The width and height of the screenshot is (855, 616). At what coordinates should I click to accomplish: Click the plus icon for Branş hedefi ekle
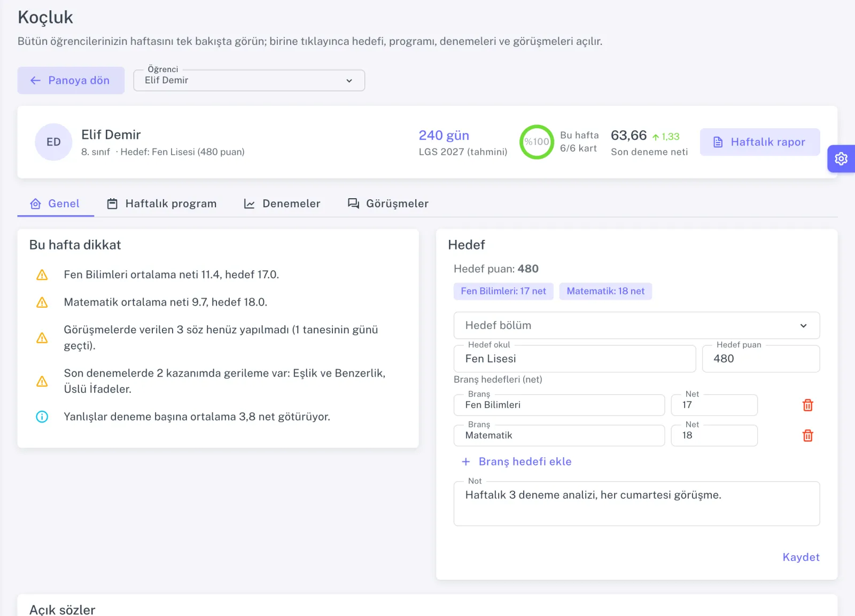click(466, 462)
